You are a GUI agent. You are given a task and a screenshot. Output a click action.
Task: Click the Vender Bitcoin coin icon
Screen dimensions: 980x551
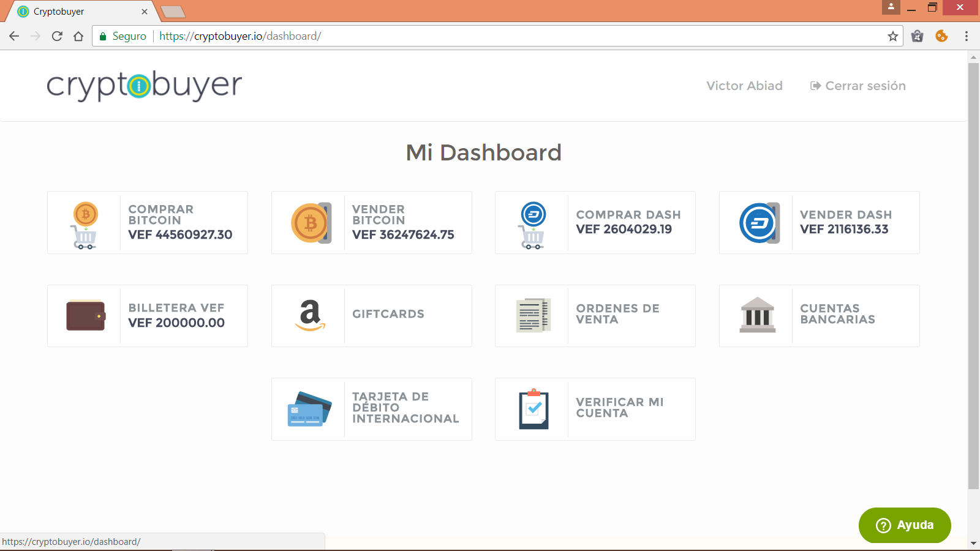(x=311, y=223)
